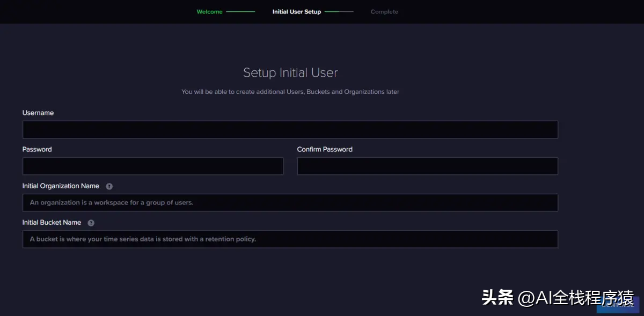This screenshot has height=316, width=644.
Task: Click the help icon beside Initial Bucket Name
Action: click(x=91, y=223)
